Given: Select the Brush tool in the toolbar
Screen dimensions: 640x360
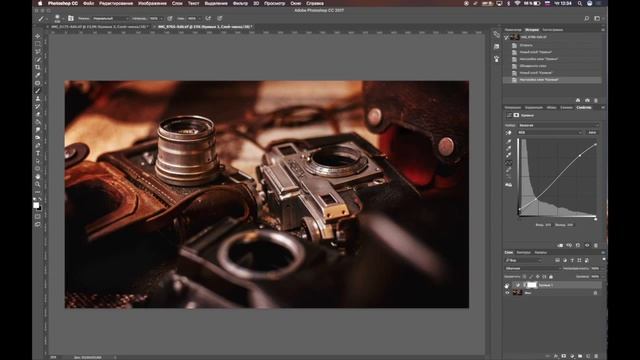Looking at the screenshot, I should (38, 91).
